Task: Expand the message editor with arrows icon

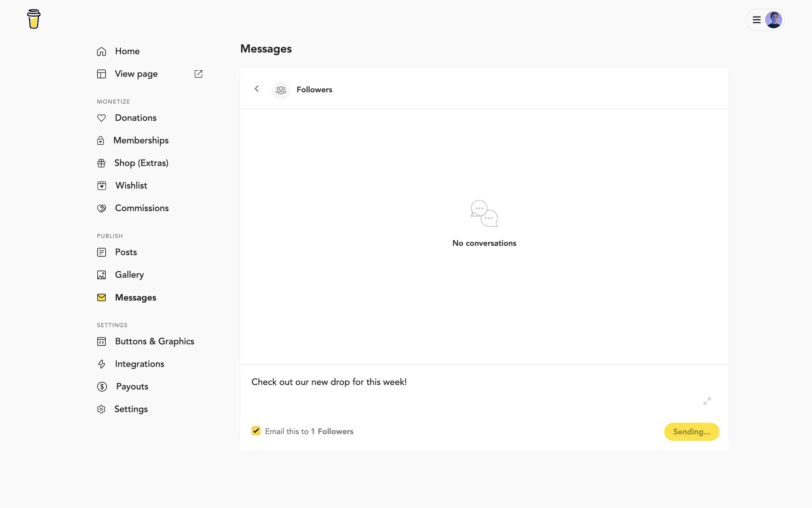Action: 707,400
